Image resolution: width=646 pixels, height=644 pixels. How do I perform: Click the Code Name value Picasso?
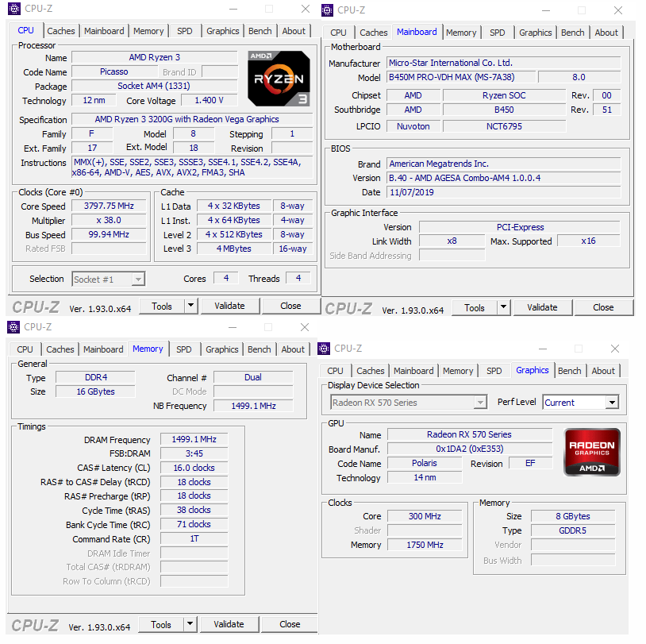tap(113, 71)
